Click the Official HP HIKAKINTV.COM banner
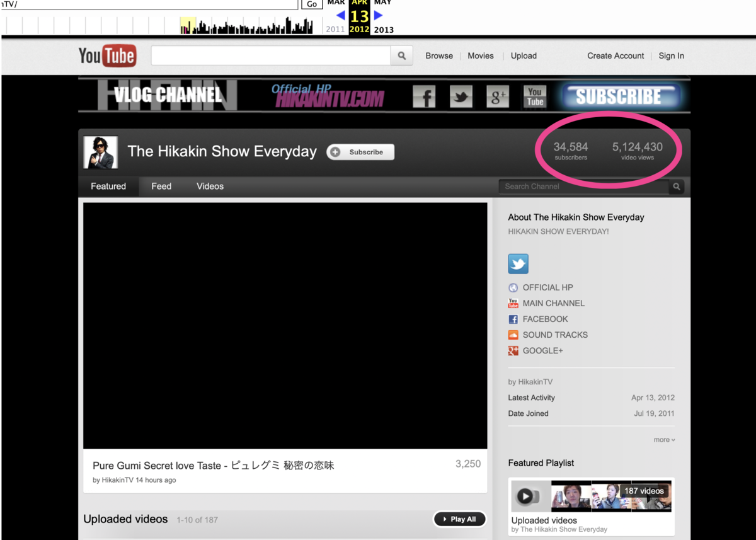This screenshot has height=540, width=756. coord(328,96)
